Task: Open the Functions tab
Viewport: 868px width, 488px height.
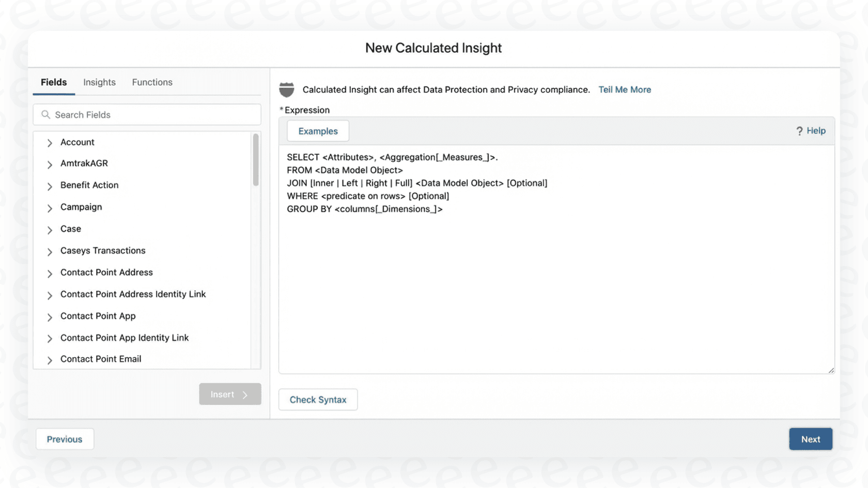Action: point(152,82)
